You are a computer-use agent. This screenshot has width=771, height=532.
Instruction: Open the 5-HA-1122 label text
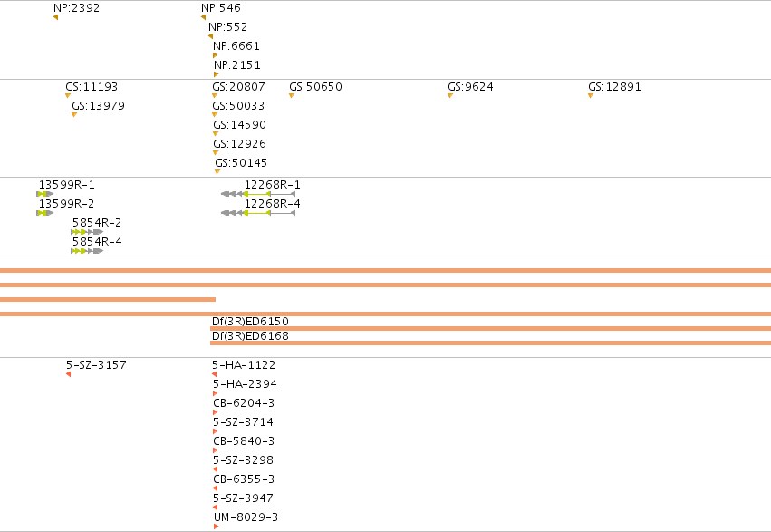(x=244, y=365)
